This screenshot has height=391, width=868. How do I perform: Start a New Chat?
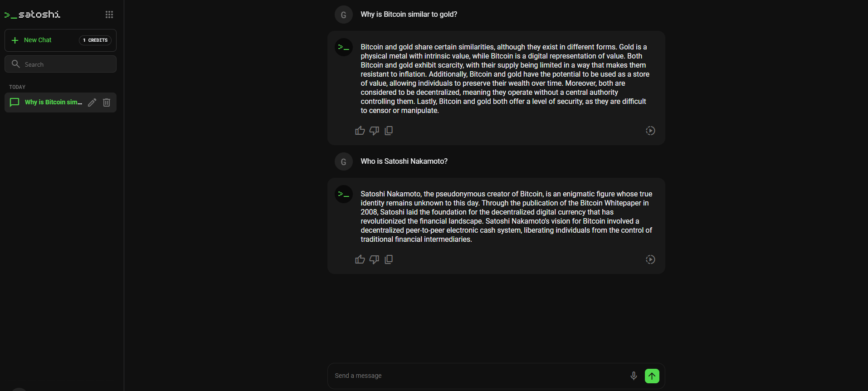coord(38,40)
